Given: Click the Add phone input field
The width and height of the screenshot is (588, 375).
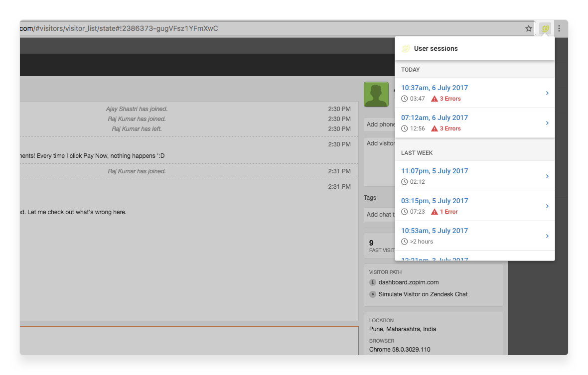Looking at the screenshot, I should point(380,125).
